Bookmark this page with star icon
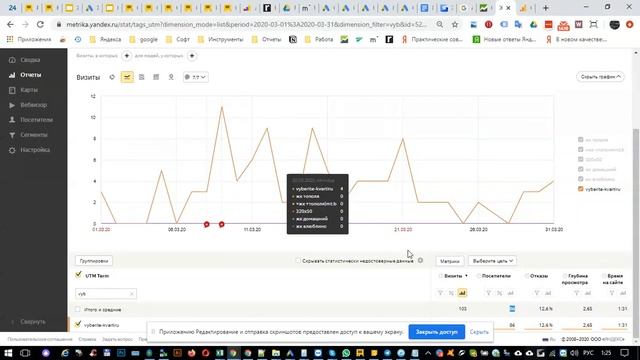 [455, 24]
